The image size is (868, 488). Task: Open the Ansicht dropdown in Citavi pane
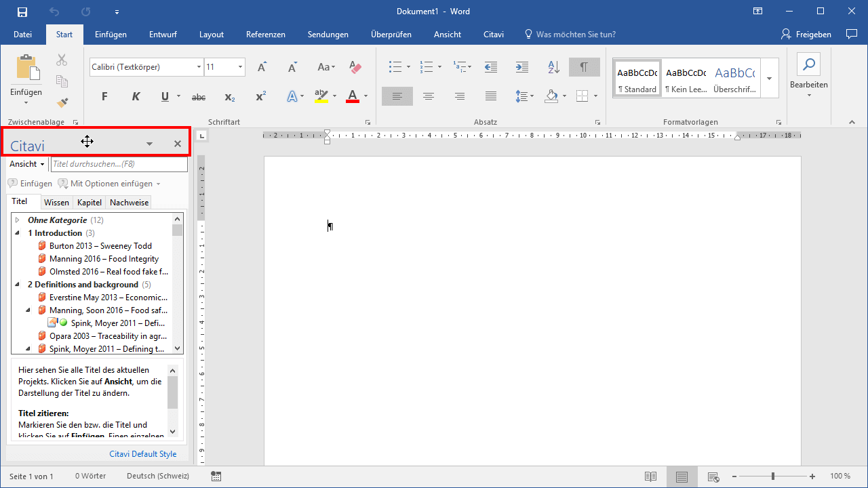tap(27, 164)
